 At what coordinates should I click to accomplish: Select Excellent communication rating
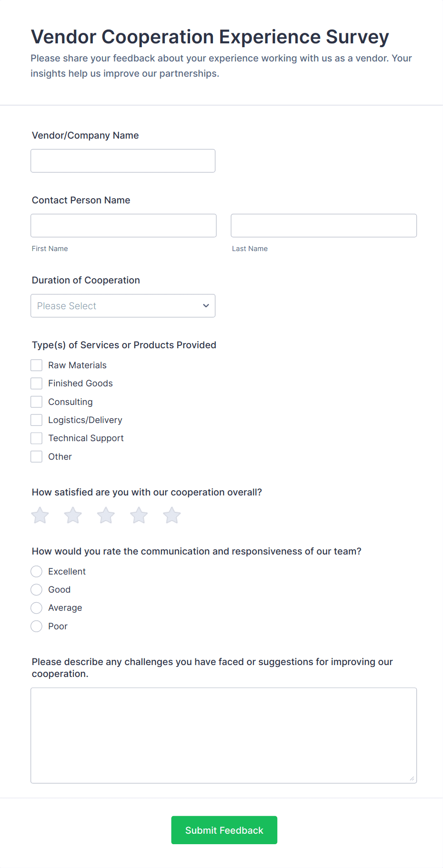coord(37,572)
